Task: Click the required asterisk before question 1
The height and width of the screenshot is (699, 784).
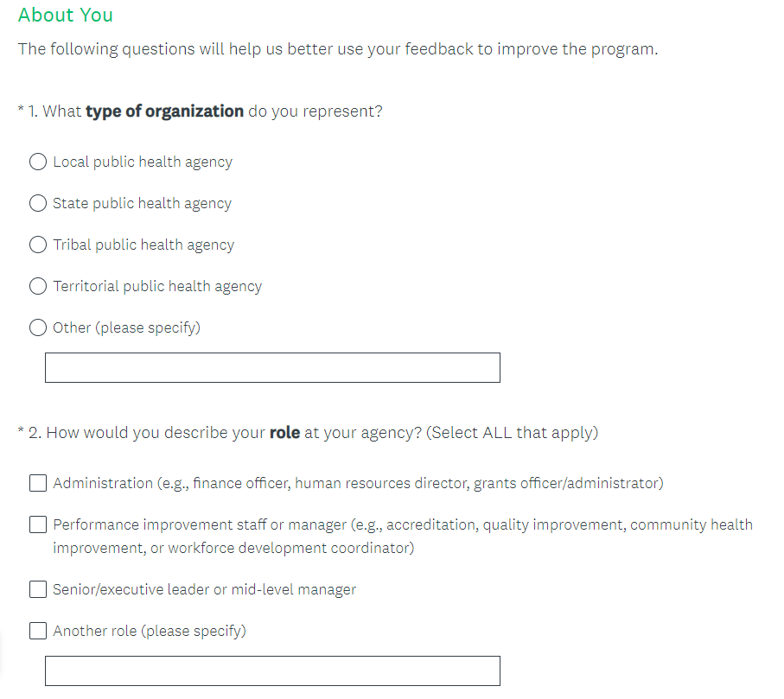Action: click(21, 111)
